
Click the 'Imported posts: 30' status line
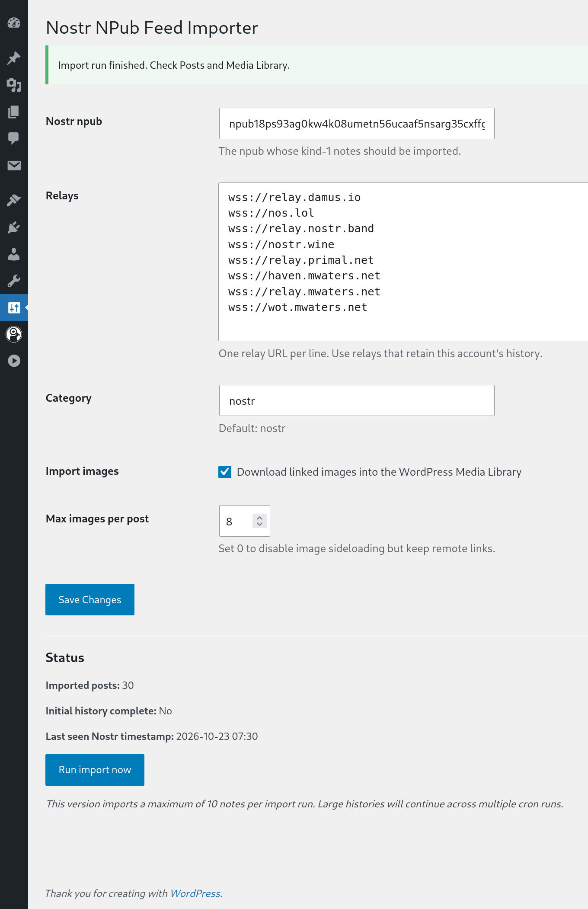[x=90, y=685]
